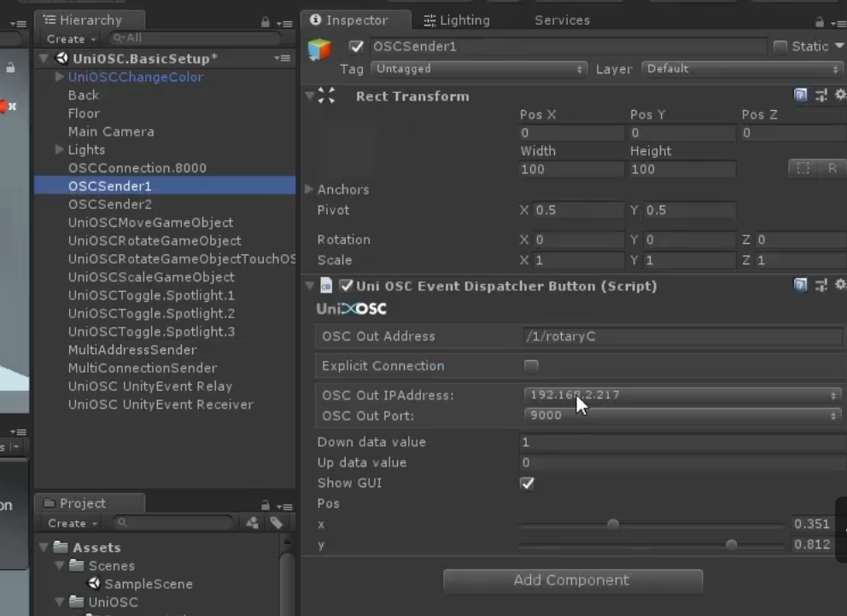Open the Hierarchy panel options menu
847x616 pixels.
pos(284,23)
